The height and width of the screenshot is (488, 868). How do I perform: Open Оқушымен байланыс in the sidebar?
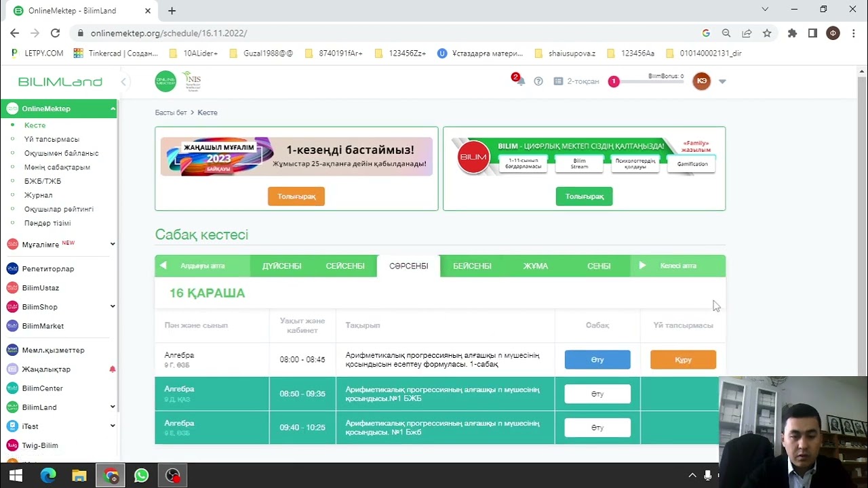(61, 153)
